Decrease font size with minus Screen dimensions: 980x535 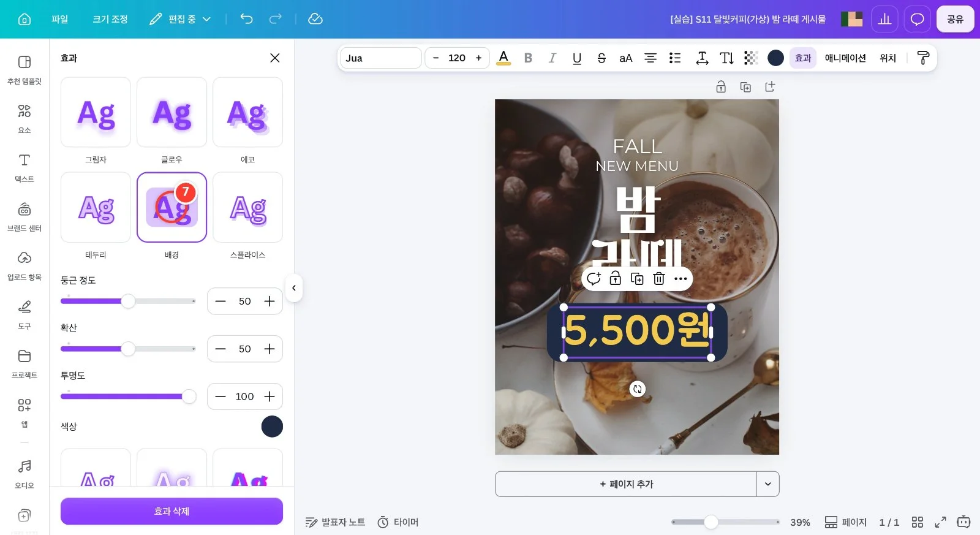tap(435, 58)
